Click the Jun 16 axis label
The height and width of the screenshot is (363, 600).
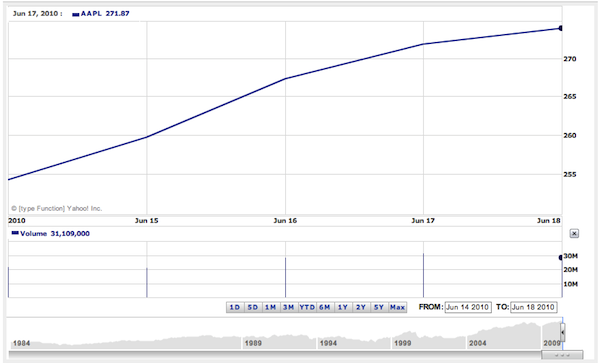click(x=285, y=221)
